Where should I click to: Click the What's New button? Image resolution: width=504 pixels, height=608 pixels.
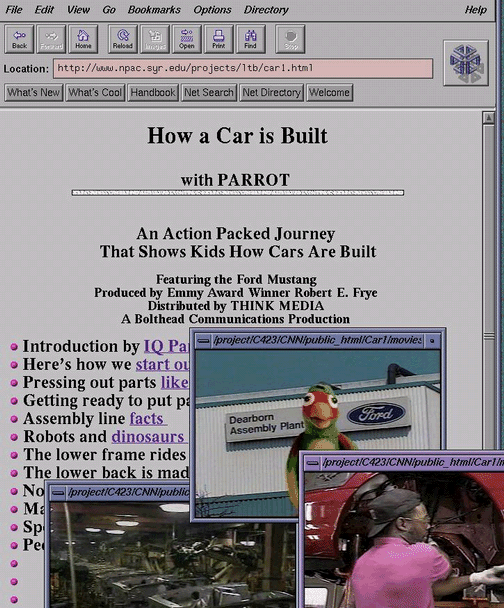pos(34,93)
